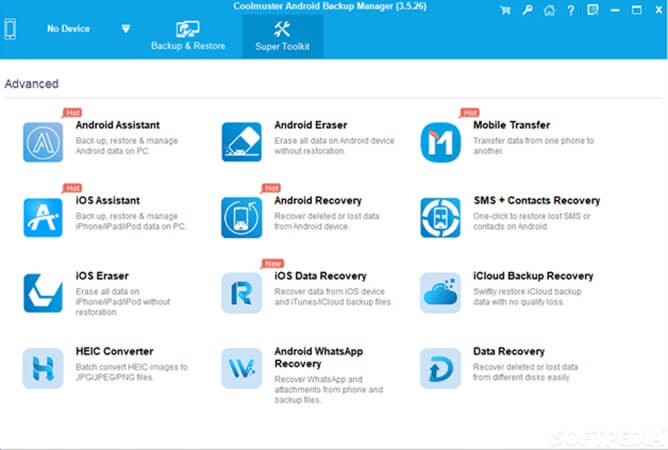Launch the iOS Data Recovery icon
The width and height of the screenshot is (668, 450).
pyautogui.click(x=242, y=293)
